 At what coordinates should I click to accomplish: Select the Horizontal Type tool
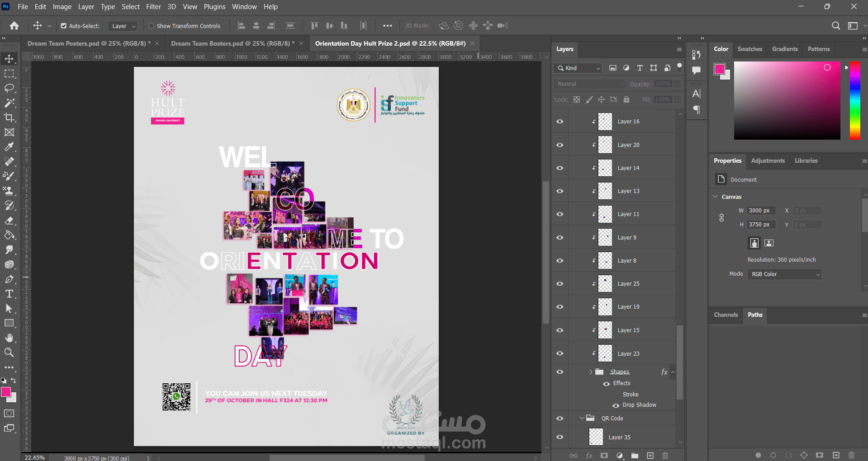pyautogui.click(x=9, y=294)
